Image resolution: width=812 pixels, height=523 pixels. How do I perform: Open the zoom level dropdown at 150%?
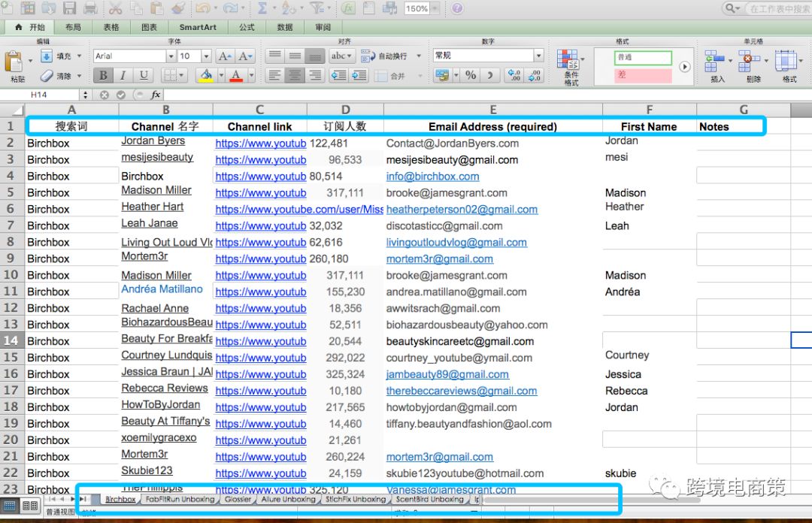tap(435, 8)
